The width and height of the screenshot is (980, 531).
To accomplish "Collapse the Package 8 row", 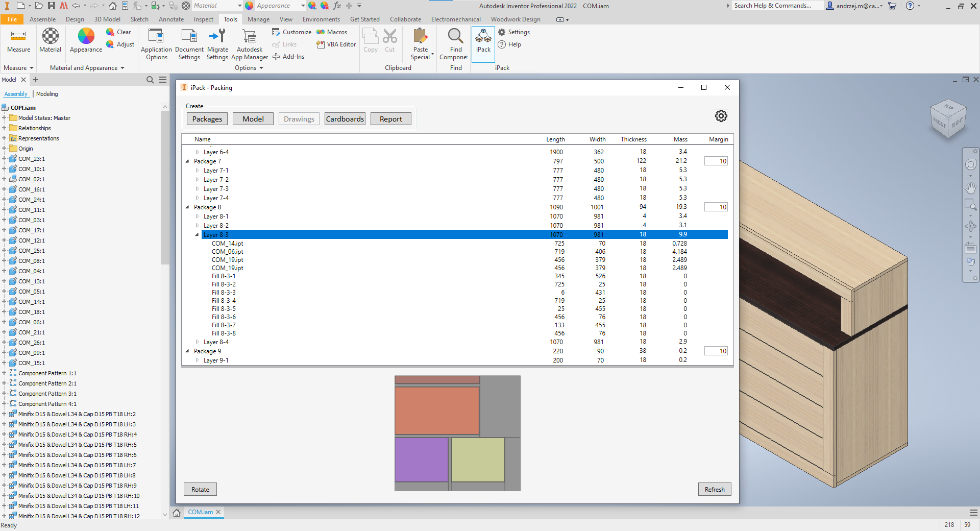I will pyautogui.click(x=187, y=207).
